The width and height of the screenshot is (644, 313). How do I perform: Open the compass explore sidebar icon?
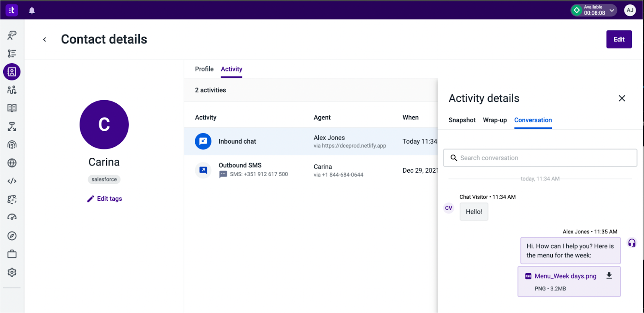pyautogui.click(x=12, y=236)
